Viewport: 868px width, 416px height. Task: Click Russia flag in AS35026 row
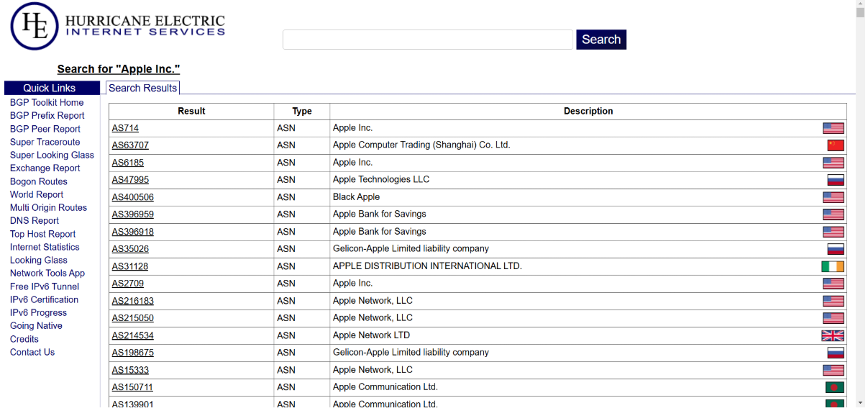[x=836, y=249]
